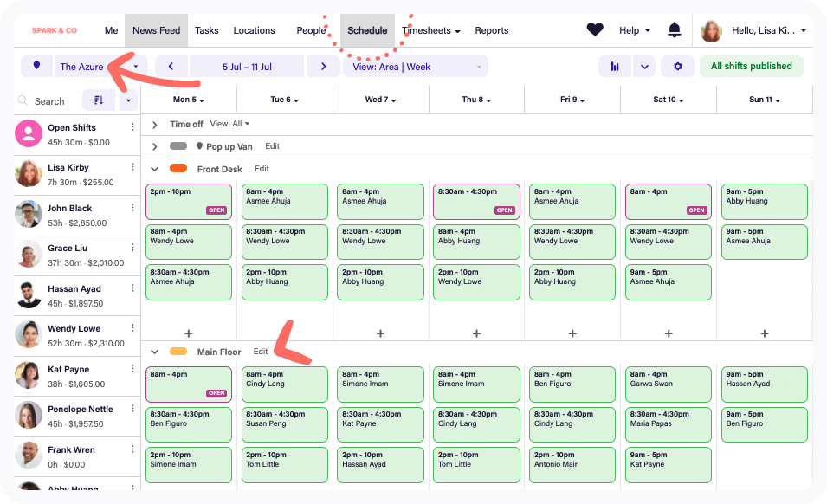Viewport: 827px width, 504px height.
Task: Click the employee Search field
Action: 49,100
